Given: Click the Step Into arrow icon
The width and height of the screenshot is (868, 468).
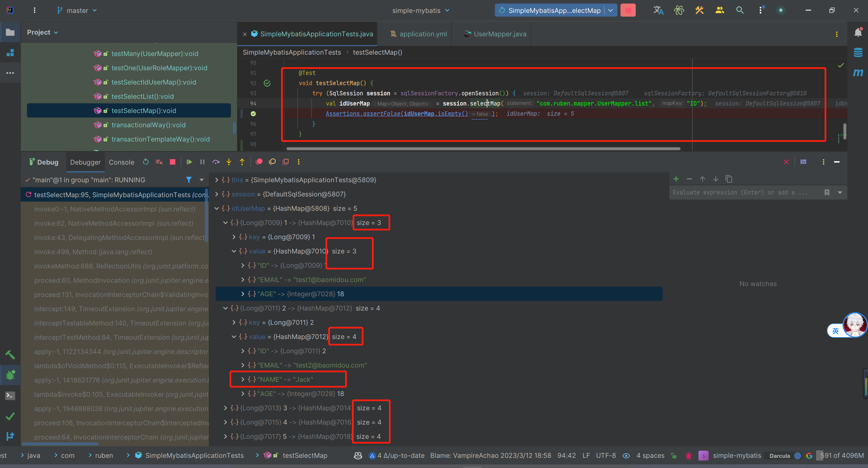Looking at the screenshot, I should [229, 162].
